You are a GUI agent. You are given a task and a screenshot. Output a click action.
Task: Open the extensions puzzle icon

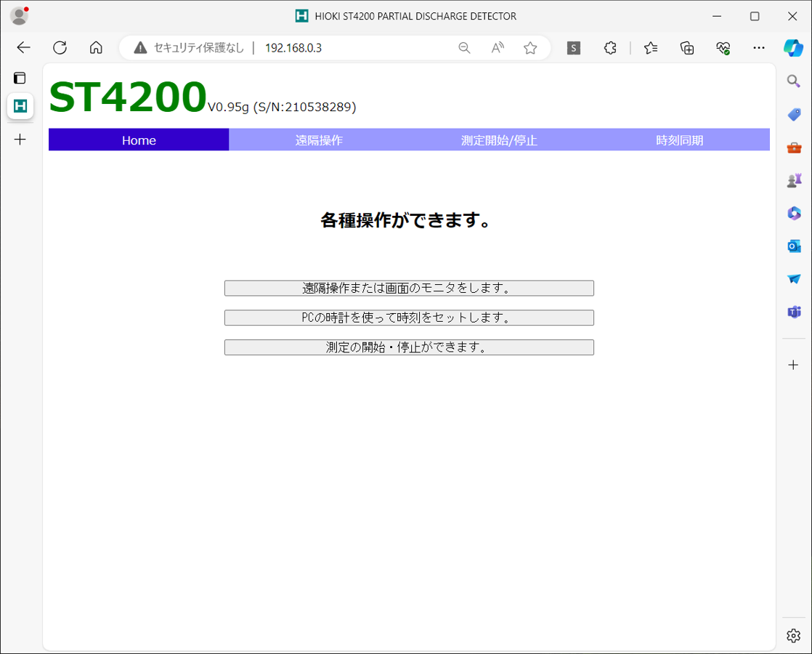click(610, 48)
